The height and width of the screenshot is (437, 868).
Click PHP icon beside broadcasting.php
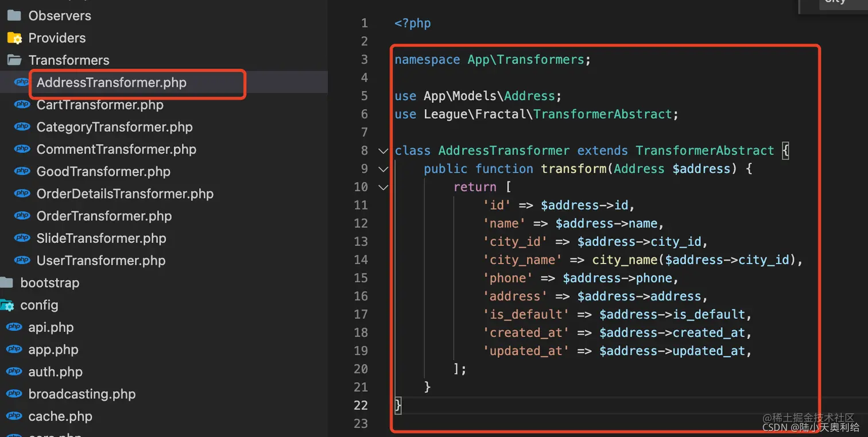(x=14, y=394)
